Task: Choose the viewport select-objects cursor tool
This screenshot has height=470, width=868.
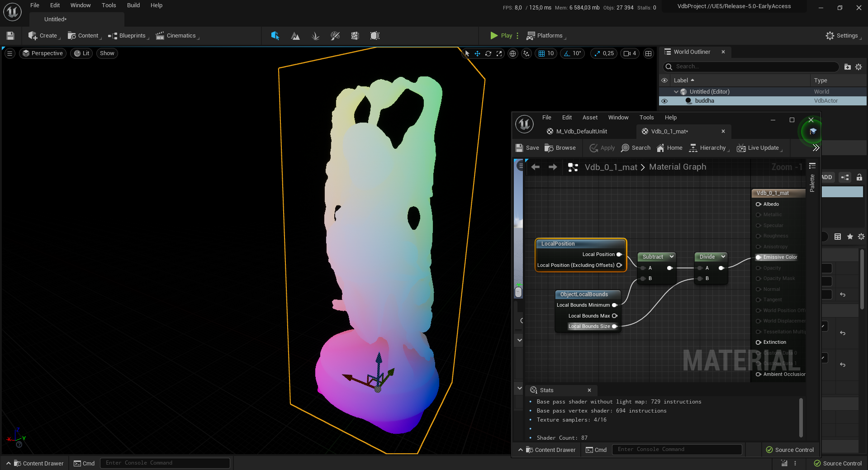Action: point(467,53)
